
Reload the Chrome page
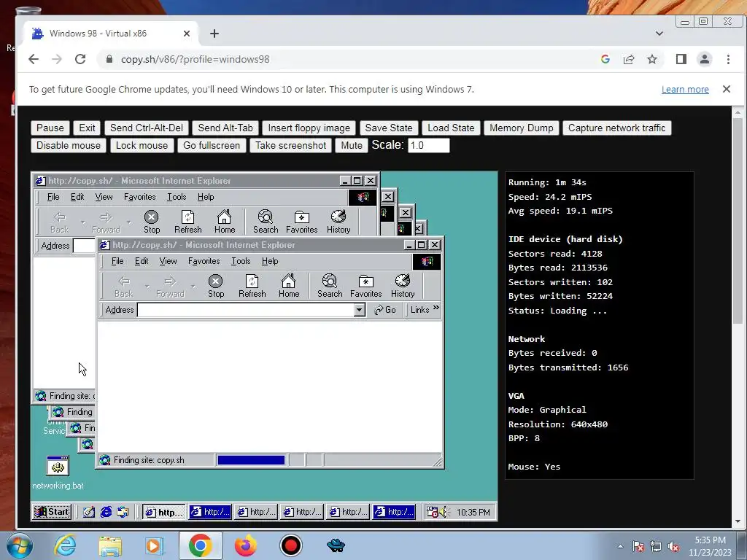pyautogui.click(x=80, y=59)
